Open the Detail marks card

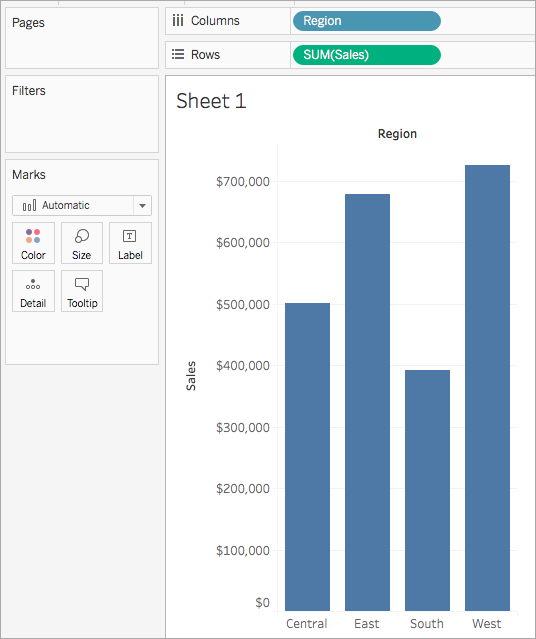33,291
